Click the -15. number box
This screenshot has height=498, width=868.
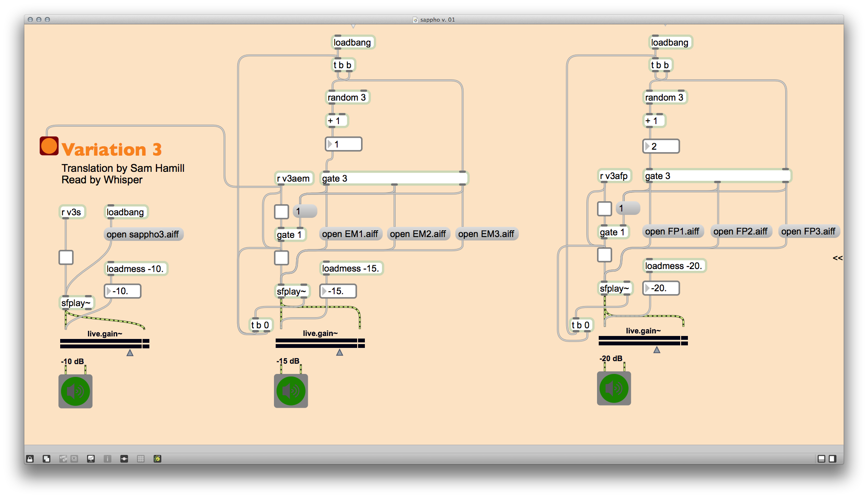tap(338, 291)
